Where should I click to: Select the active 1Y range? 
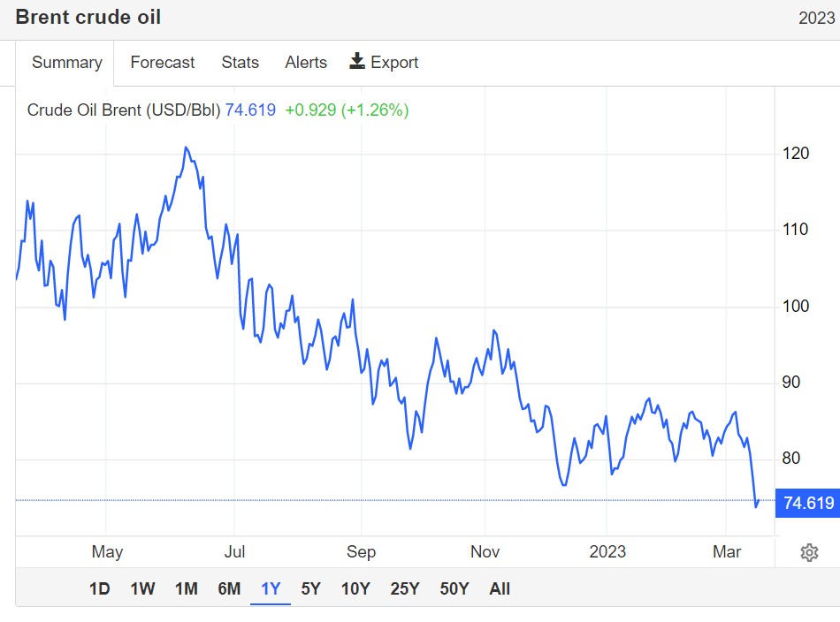pos(271,589)
